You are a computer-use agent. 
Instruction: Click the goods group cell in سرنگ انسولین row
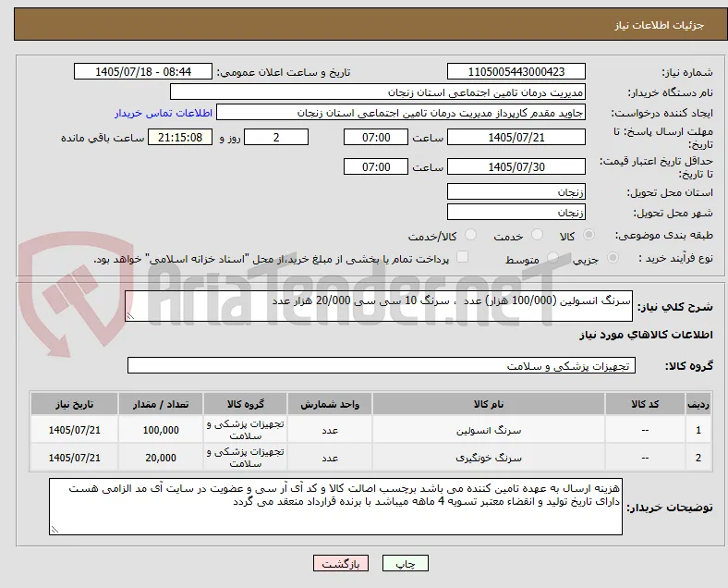point(245,431)
